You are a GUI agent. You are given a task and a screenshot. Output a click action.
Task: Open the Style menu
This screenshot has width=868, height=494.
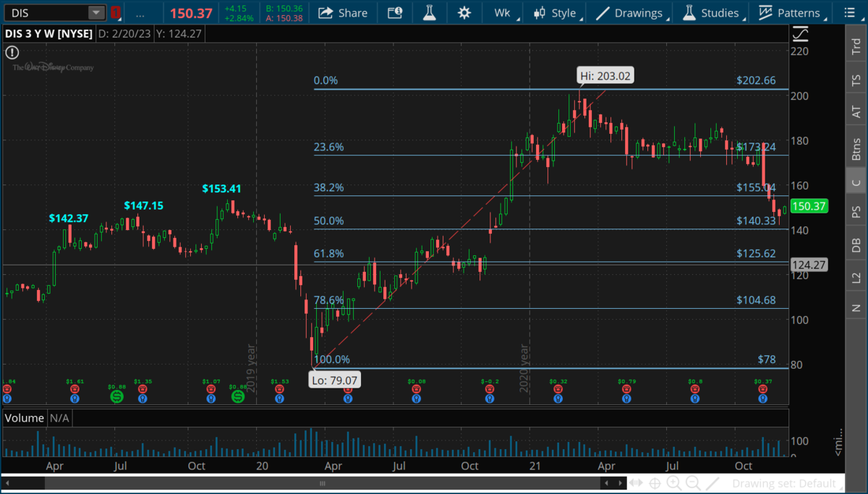tap(556, 13)
